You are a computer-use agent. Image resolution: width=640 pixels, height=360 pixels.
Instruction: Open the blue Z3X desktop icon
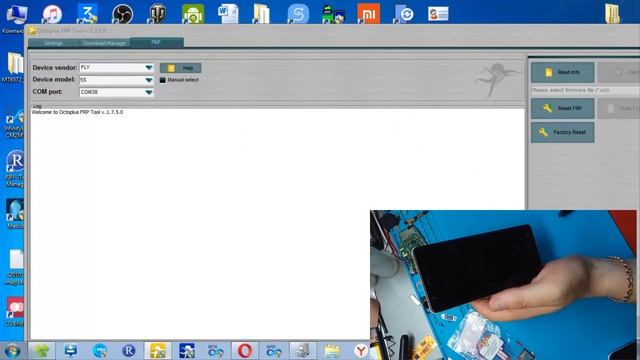[x=87, y=14]
